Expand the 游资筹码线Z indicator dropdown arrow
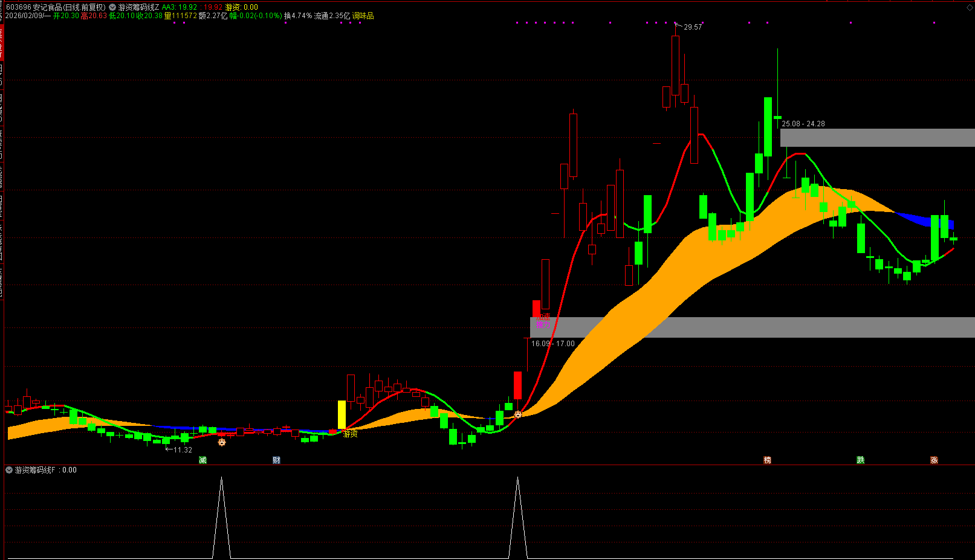Viewport: 975px width, 560px height. pyautogui.click(x=112, y=7)
